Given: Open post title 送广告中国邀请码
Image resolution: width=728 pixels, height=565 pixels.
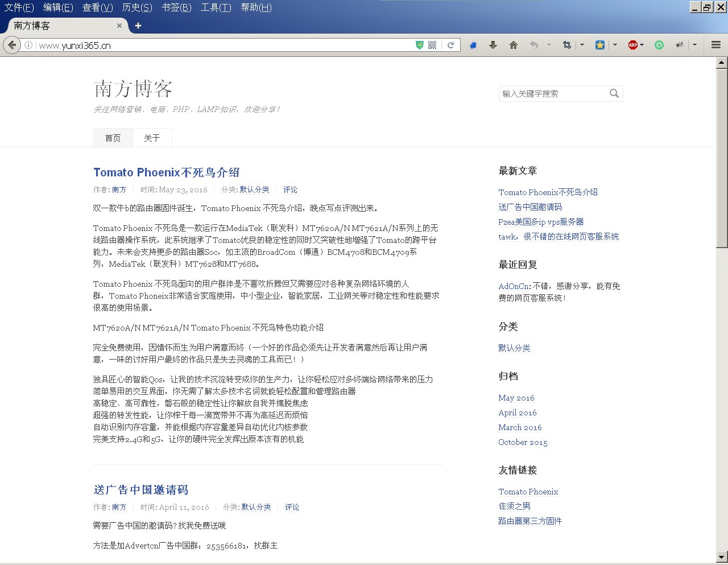Looking at the screenshot, I should [x=141, y=490].
